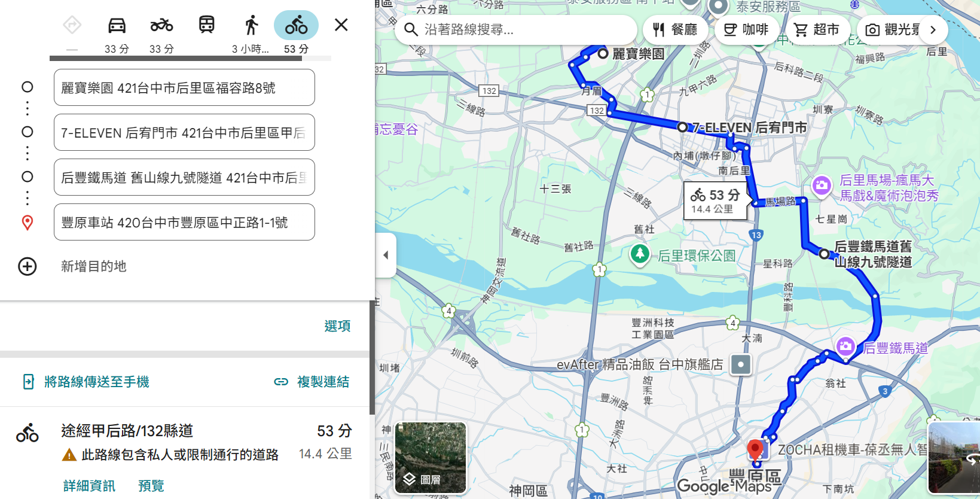
Task: Select the motorcycle travel mode icon
Action: click(161, 26)
